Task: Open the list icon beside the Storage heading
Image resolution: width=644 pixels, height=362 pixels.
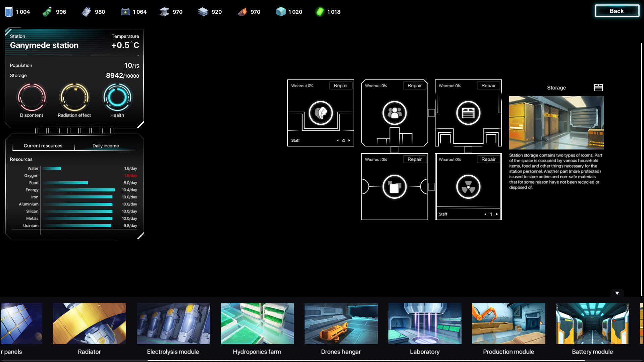Action: (x=599, y=87)
